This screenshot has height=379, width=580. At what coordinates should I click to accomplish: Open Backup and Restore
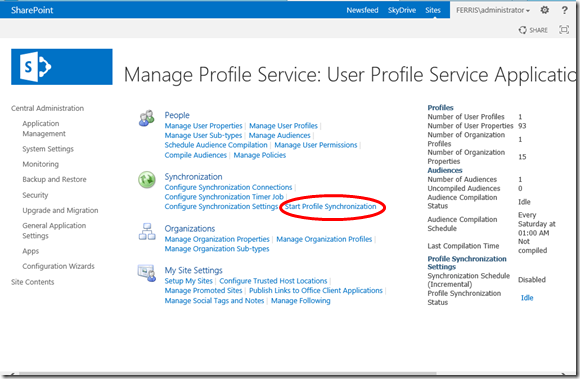point(54,179)
